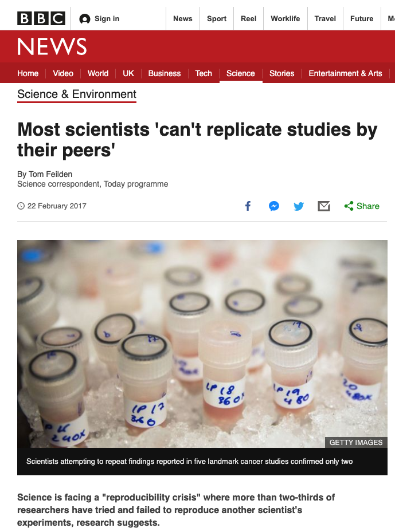Share article via Messenger icon
Screen dimensions: 395x532
[274, 206]
